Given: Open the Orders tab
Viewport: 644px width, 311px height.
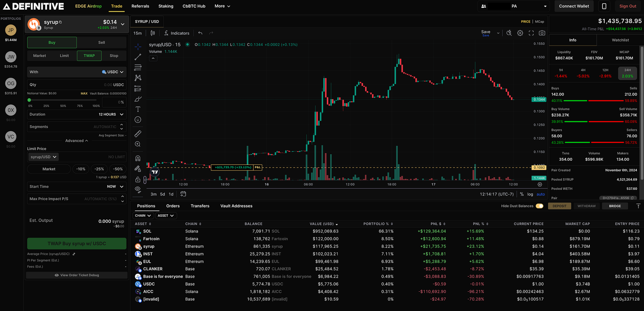Looking at the screenshot, I should [173, 206].
